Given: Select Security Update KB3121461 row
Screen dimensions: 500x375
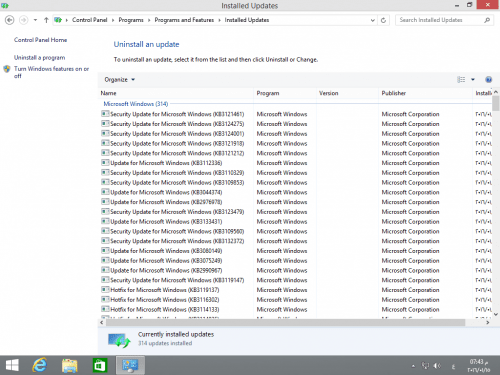Looking at the screenshot, I should pyautogui.click(x=296, y=114).
